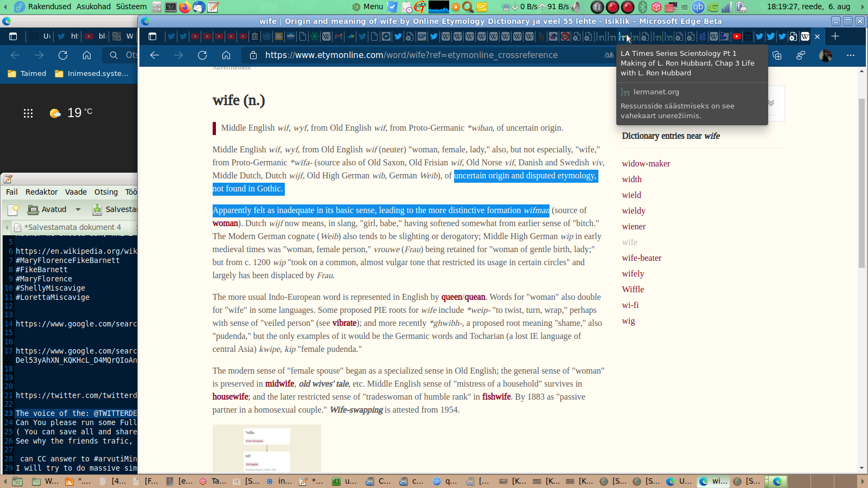
Task: Close the active wife etymology tab
Action: click(x=818, y=37)
